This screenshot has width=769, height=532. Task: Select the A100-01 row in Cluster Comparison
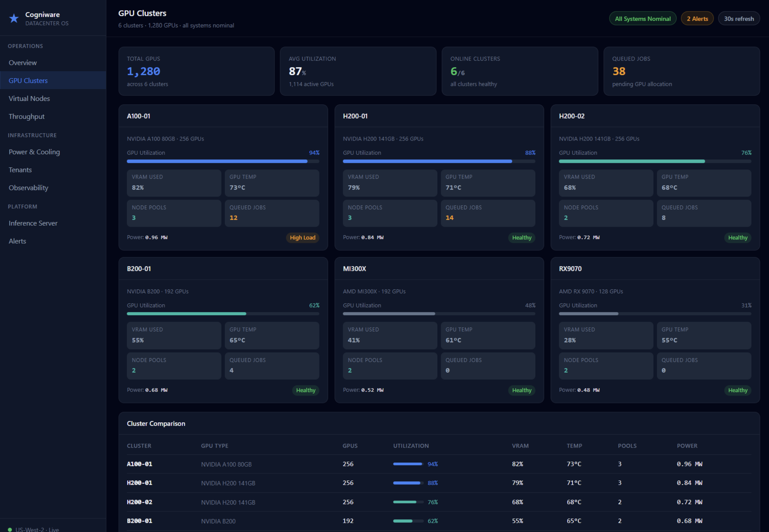[439, 464]
